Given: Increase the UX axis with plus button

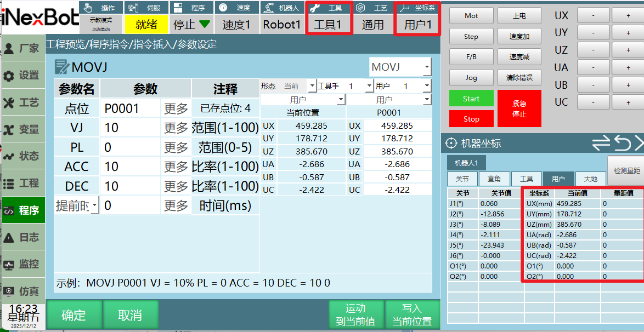Looking at the screenshot, I should 628,15.
